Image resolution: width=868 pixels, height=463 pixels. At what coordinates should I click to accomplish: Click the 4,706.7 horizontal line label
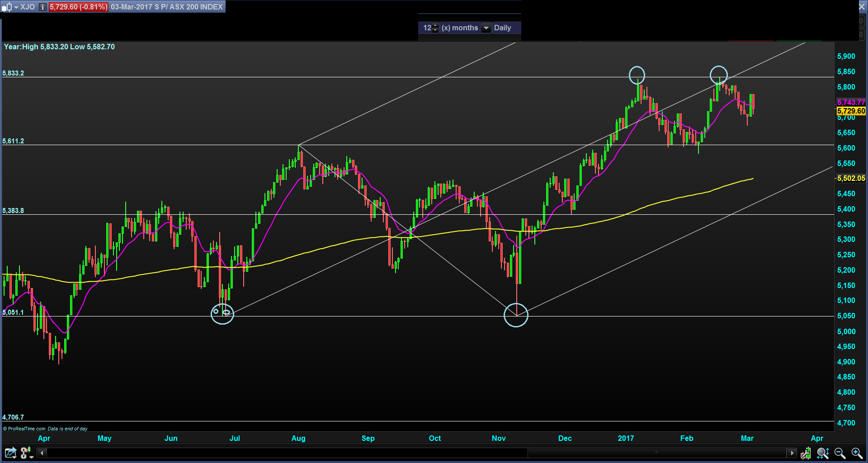tap(13, 417)
